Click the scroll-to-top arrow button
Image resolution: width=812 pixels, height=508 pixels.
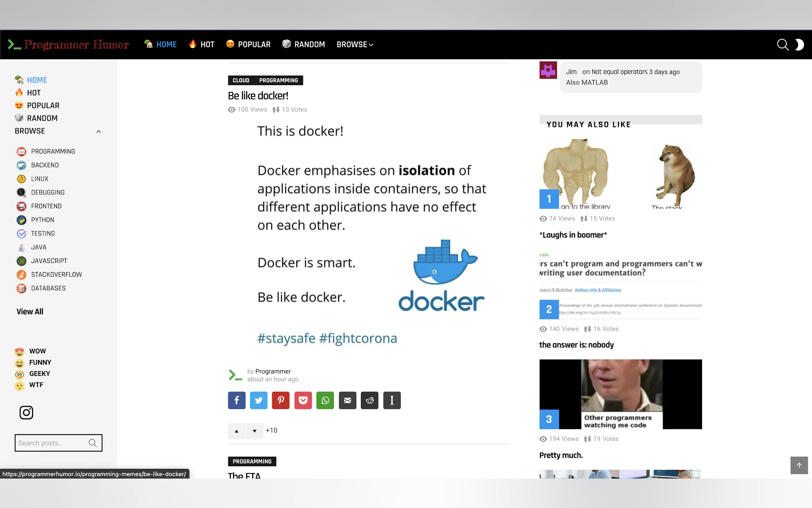(x=799, y=465)
